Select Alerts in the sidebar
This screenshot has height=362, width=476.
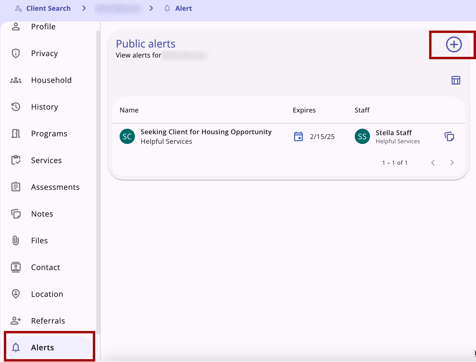[x=49, y=347]
